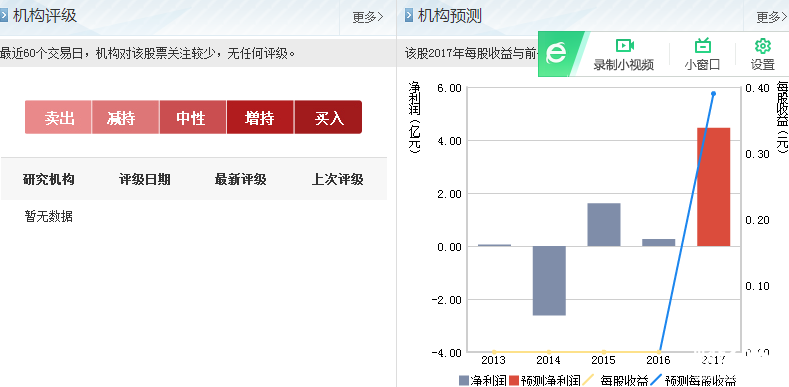
Task: Toggle 预测每股收益 legend item
Action: point(693,380)
